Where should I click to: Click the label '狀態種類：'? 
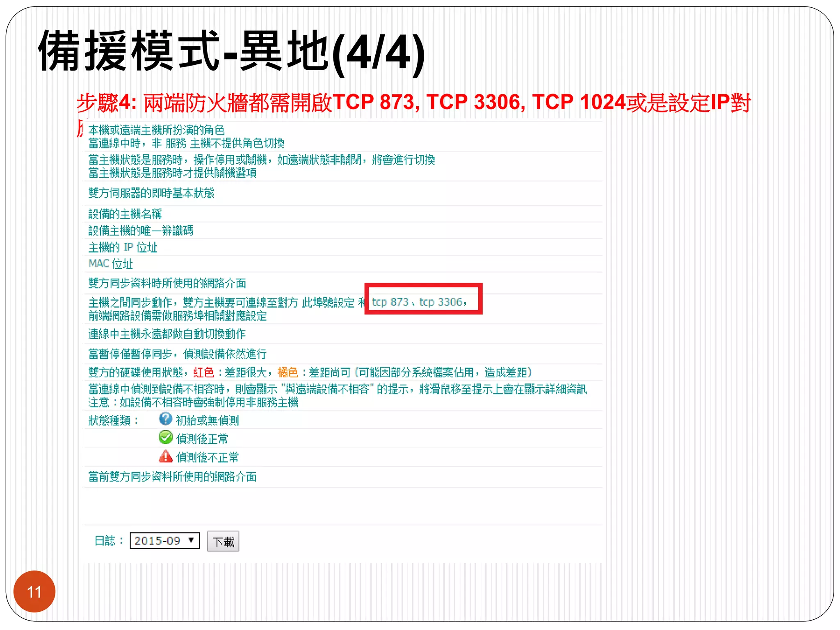coord(114,420)
